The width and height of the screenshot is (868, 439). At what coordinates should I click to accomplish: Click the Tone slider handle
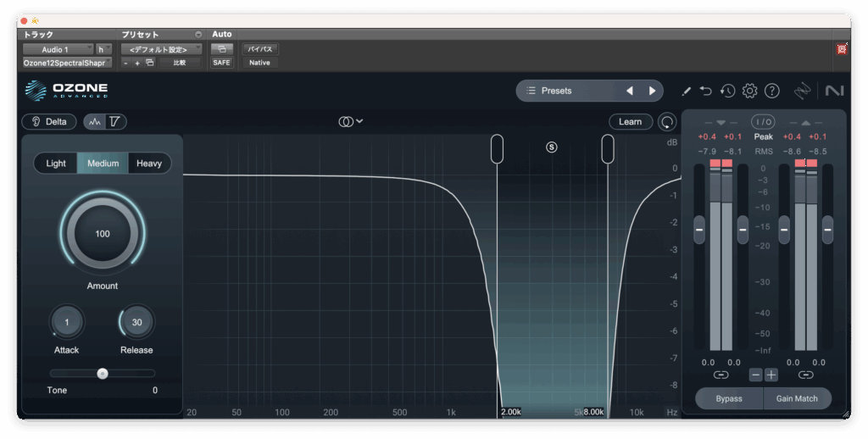pos(103,373)
